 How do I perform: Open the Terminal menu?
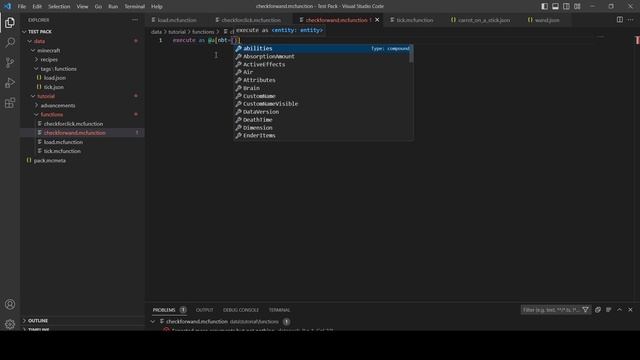pos(135,7)
